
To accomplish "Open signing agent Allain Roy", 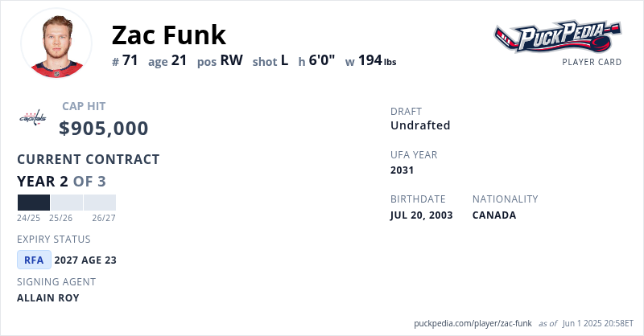I will click(x=48, y=298).
